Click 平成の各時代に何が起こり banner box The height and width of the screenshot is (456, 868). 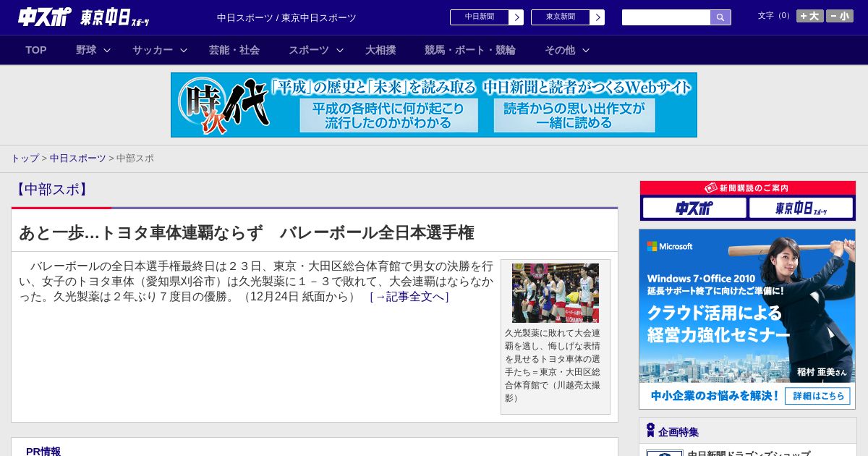389,116
